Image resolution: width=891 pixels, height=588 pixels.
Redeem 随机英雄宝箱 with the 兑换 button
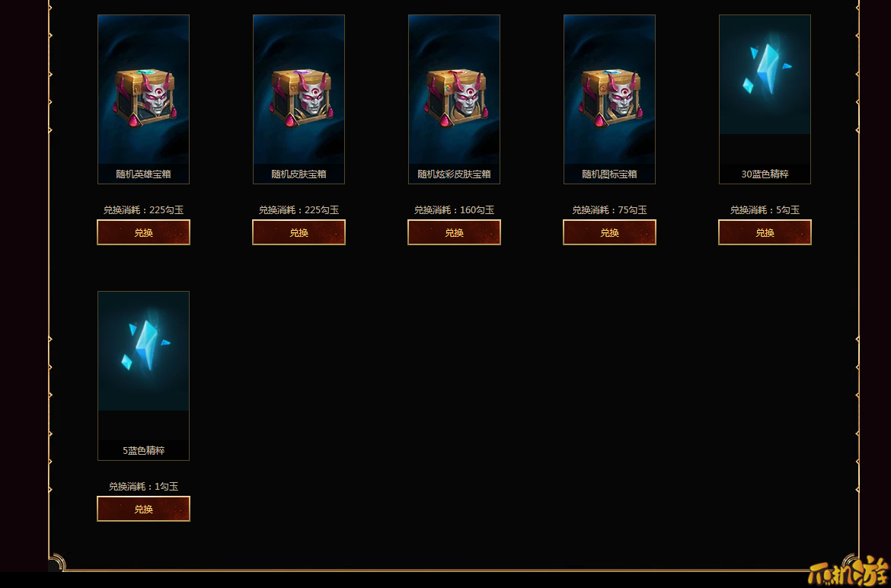pyautogui.click(x=143, y=232)
